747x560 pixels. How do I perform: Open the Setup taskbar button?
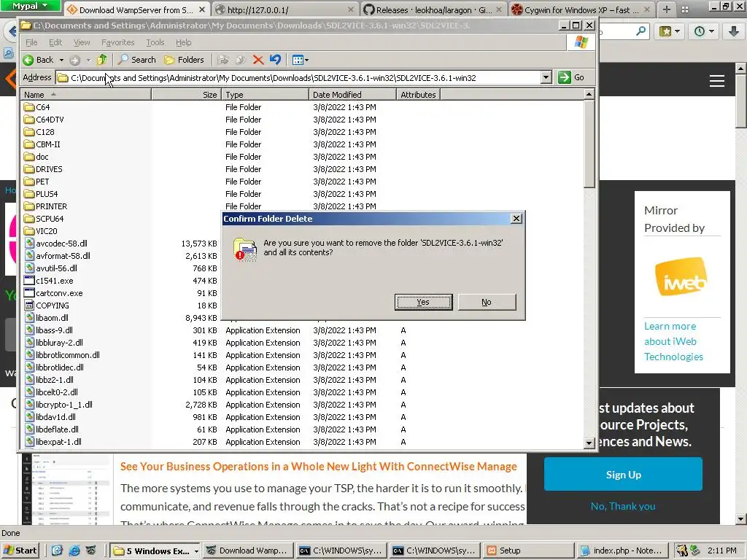529,551
